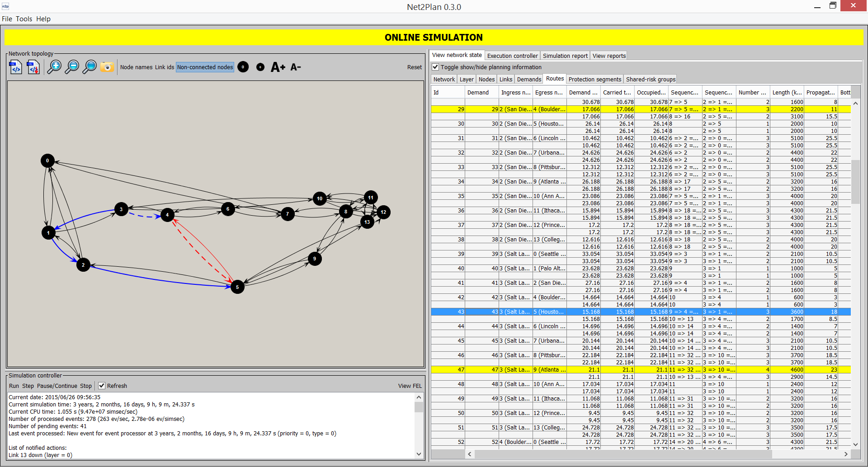
Task: Switch to the Execution controller tab
Action: [x=512, y=56]
